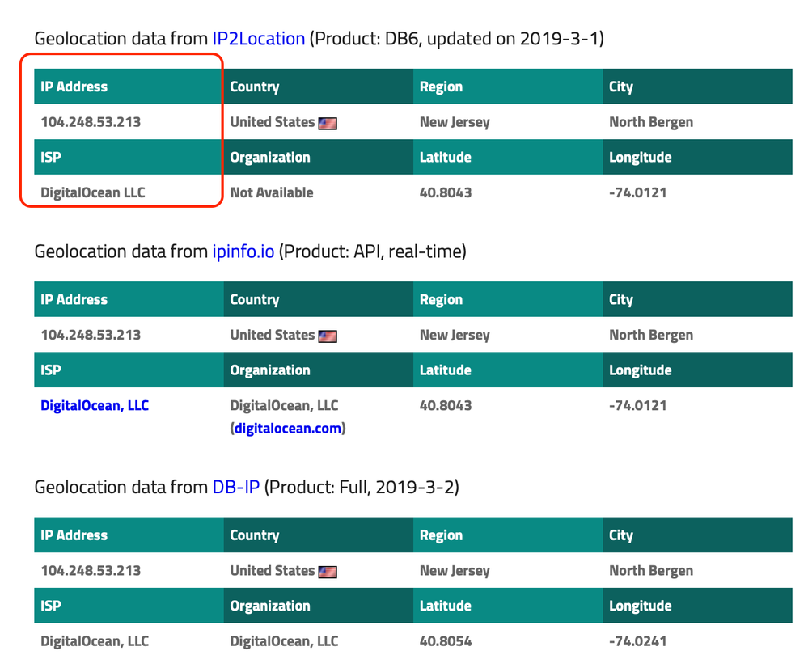The height and width of the screenshot is (672, 808).
Task: Click 'United States' in IP2Location table
Action: pos(272,122)
